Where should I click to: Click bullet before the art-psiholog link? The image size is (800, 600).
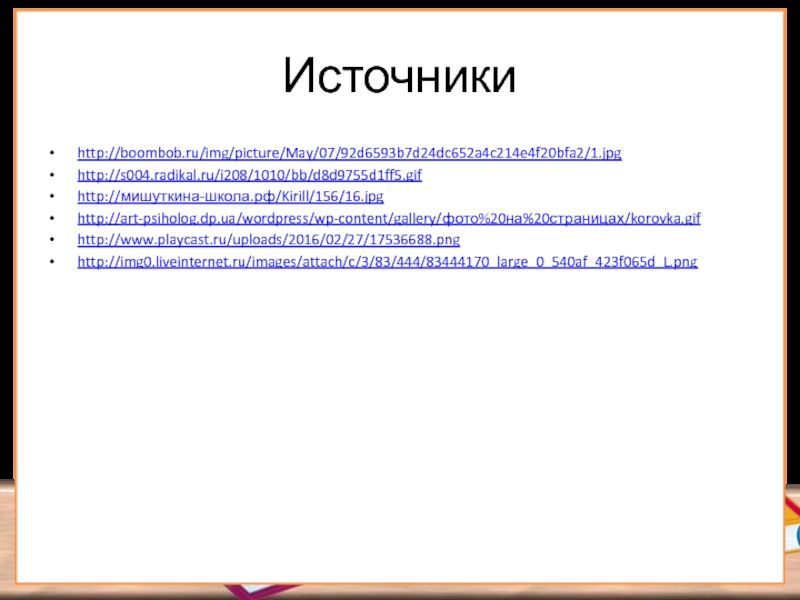(51, 220)
